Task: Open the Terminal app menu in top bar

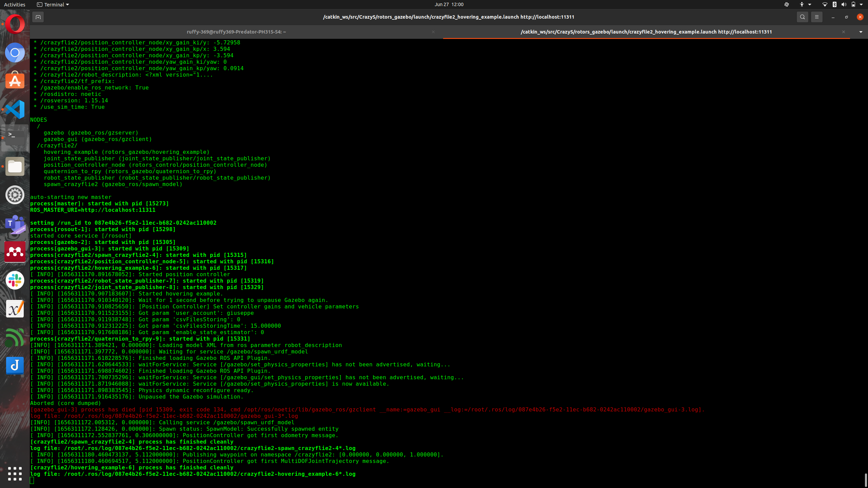Action: (x=53, y=4)
